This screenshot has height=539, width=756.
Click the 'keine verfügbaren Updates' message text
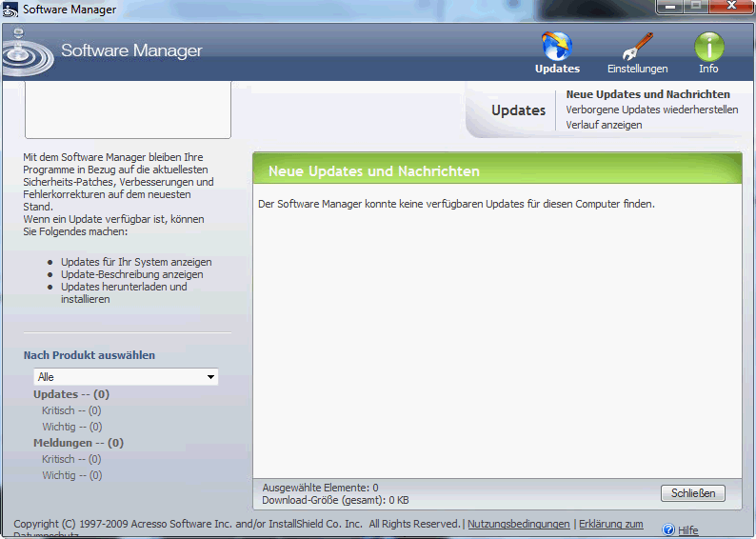click(x=456, y=204)
